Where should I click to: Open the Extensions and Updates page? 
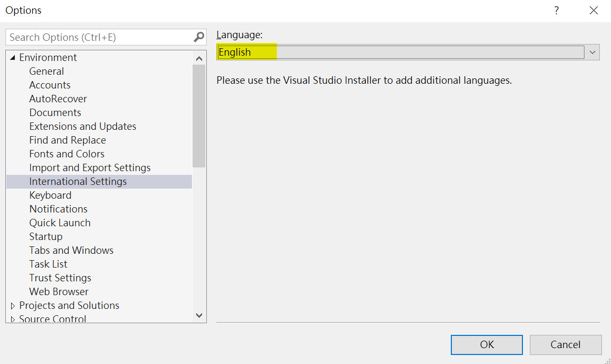coord(83,126)
